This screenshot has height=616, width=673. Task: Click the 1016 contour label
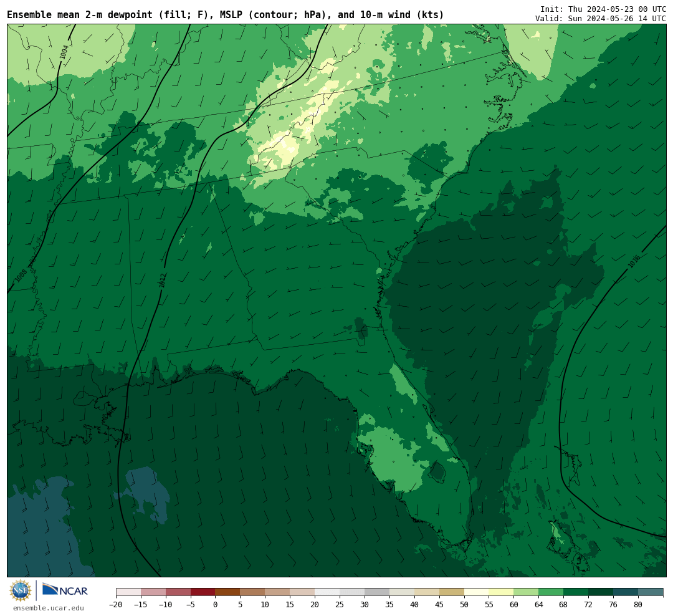[x=634, y=262]
